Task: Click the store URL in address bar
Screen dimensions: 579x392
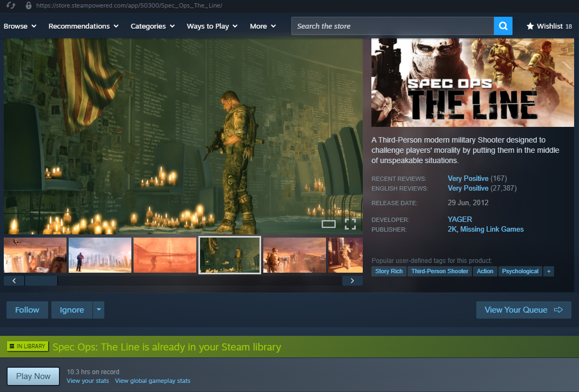Action: click(x=129, y=5)
